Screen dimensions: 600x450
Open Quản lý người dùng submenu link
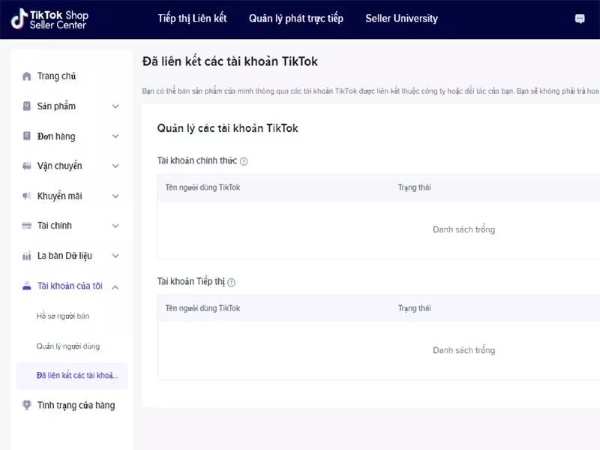click(68, 346)
